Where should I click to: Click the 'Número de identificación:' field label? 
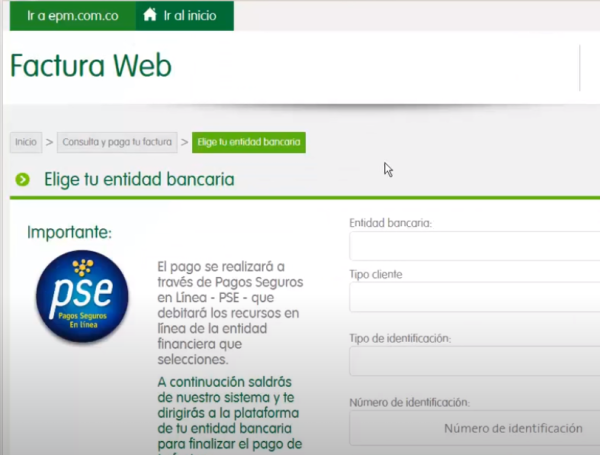coord(408,402)
